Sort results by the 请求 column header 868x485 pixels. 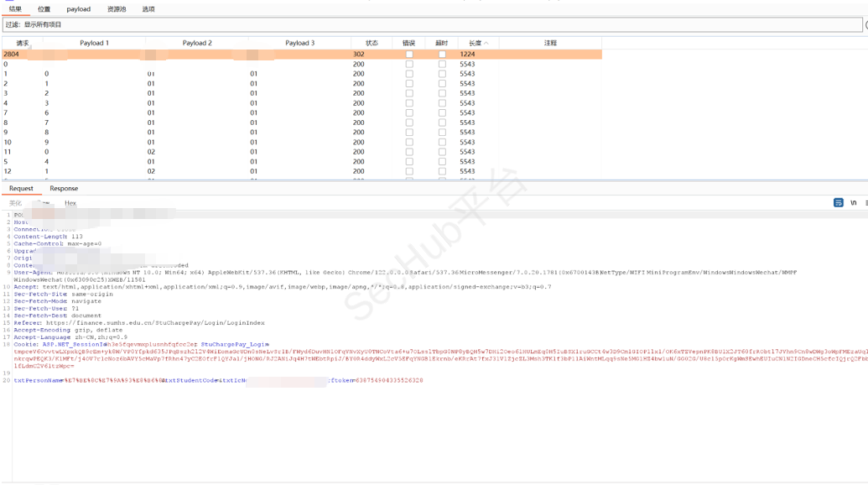23,43
